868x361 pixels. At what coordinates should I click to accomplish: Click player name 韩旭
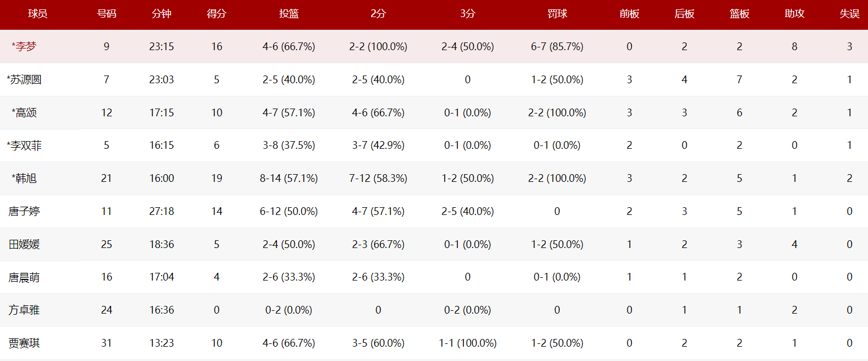click(25, 178)
